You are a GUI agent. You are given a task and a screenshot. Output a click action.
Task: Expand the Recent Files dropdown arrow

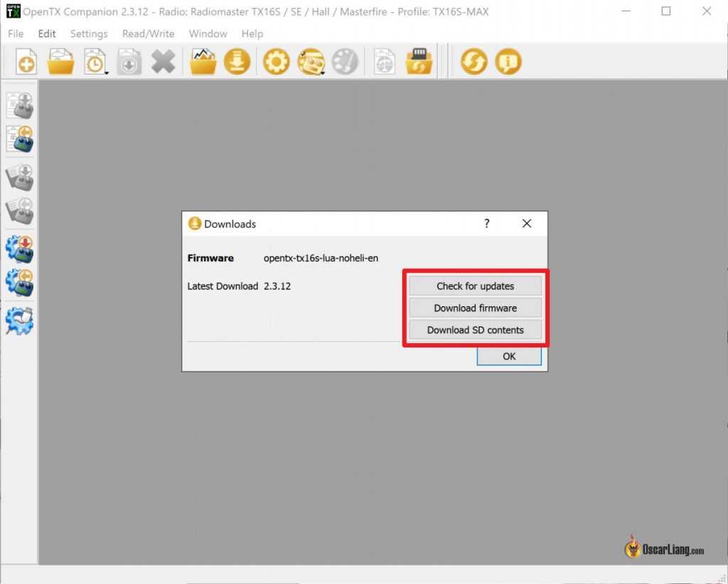106,72
